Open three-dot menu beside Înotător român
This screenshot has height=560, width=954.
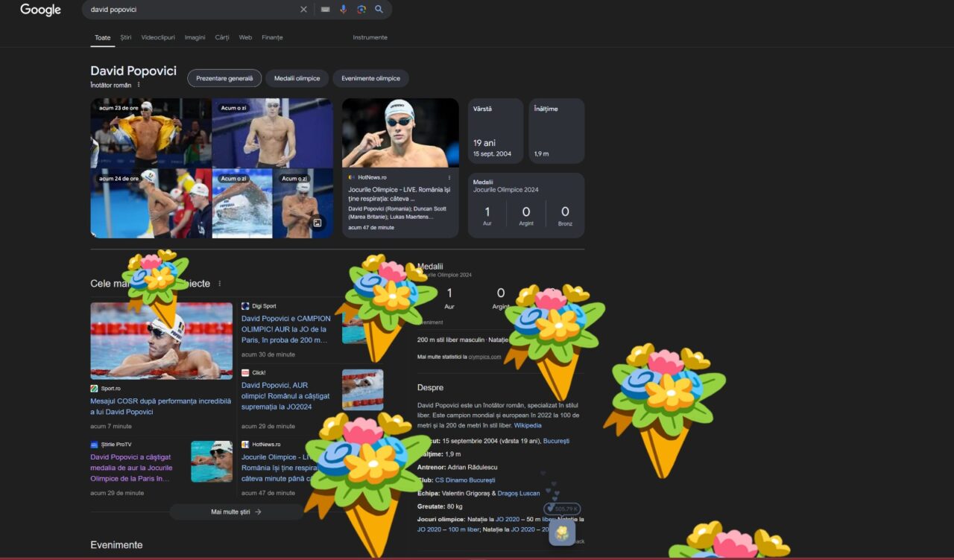click(x=139, y=85)
